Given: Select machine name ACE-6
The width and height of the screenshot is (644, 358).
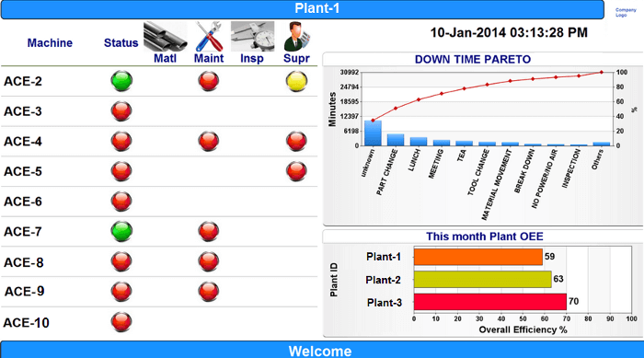Looking at the screenshot, I should click(x=23, y=202).
